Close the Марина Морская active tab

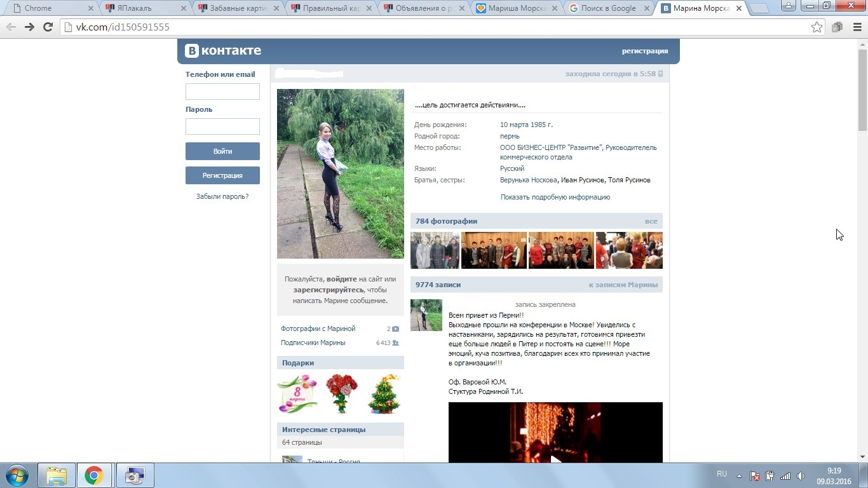(x=739, y=9)
